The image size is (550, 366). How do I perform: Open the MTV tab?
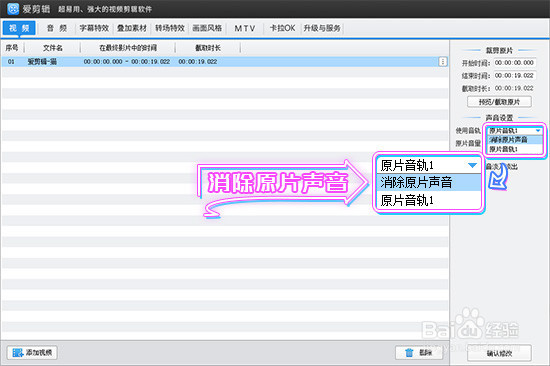click(x=244, y=28)
